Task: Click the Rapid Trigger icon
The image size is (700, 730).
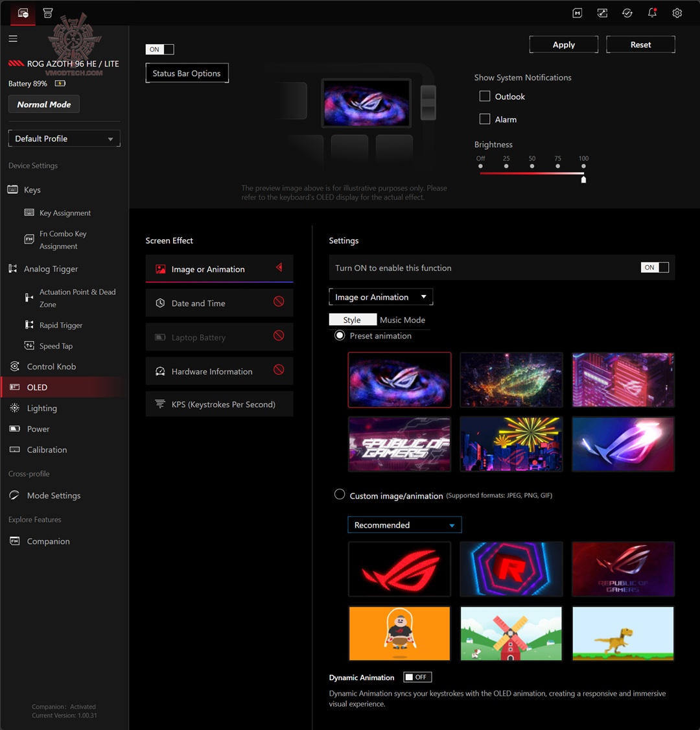Action: coord(29,325)
